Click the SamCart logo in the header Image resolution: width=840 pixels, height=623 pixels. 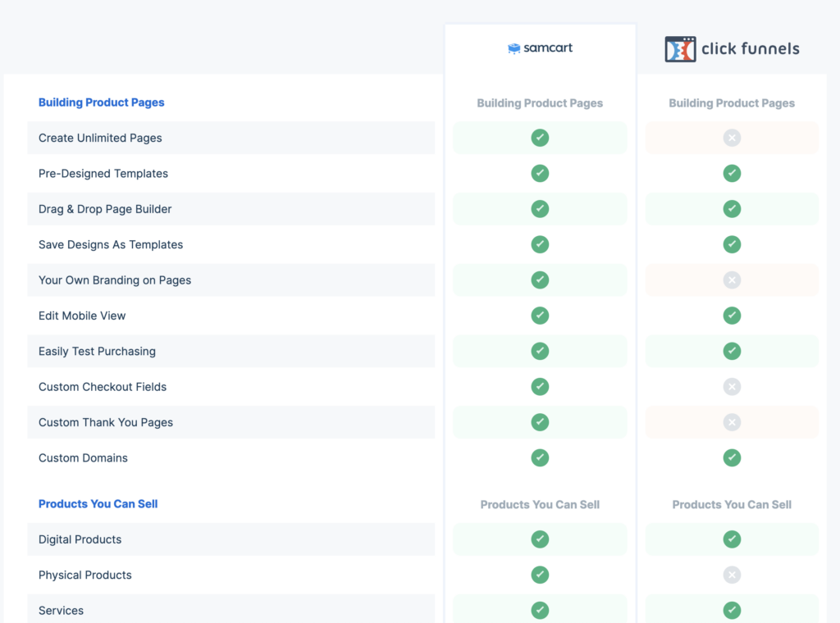tap(540, 48)
